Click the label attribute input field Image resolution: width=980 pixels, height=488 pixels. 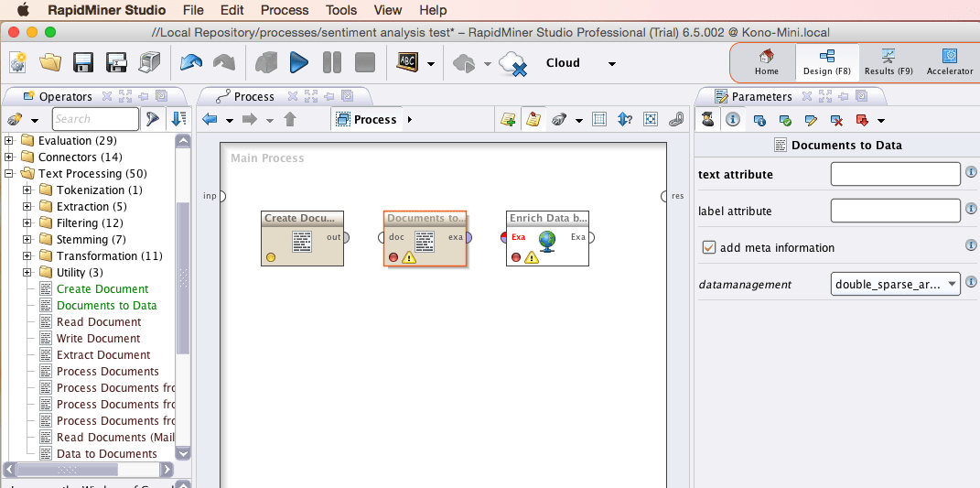click(x=896, y=211)
